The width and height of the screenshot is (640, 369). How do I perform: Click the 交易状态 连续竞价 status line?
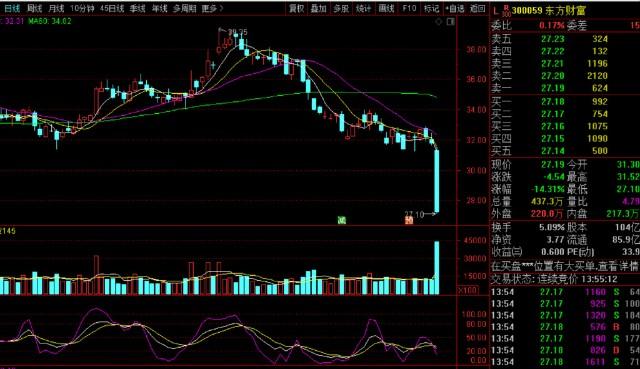554,279
